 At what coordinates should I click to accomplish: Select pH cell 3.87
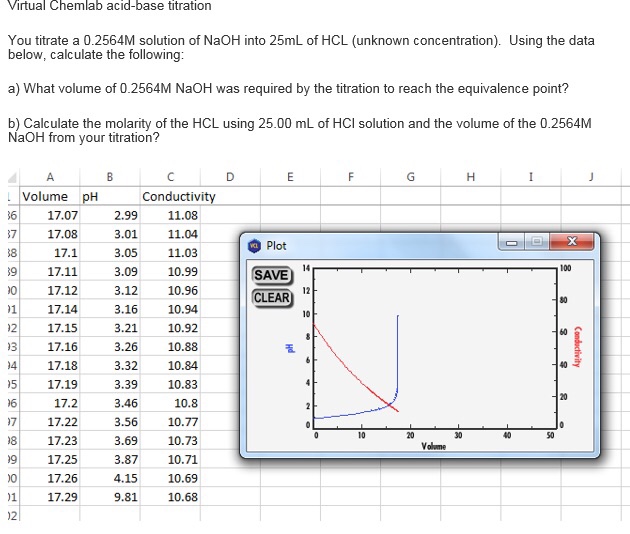[110, 460]
